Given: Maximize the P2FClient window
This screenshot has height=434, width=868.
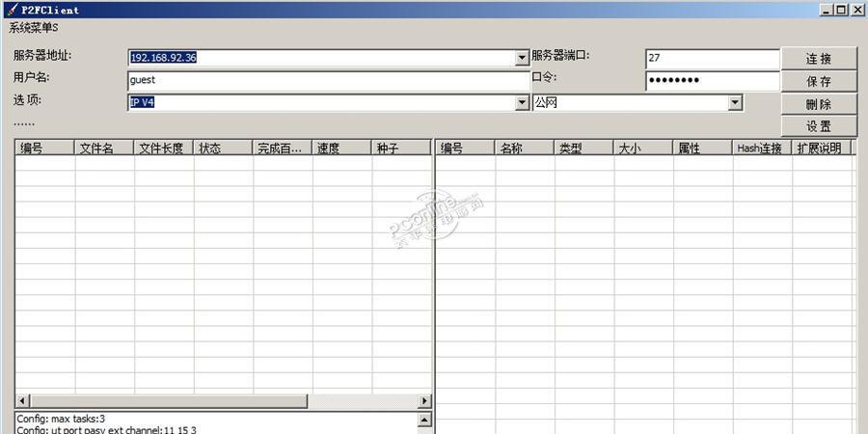Looking at the screenshot, I should click(840, 10).
